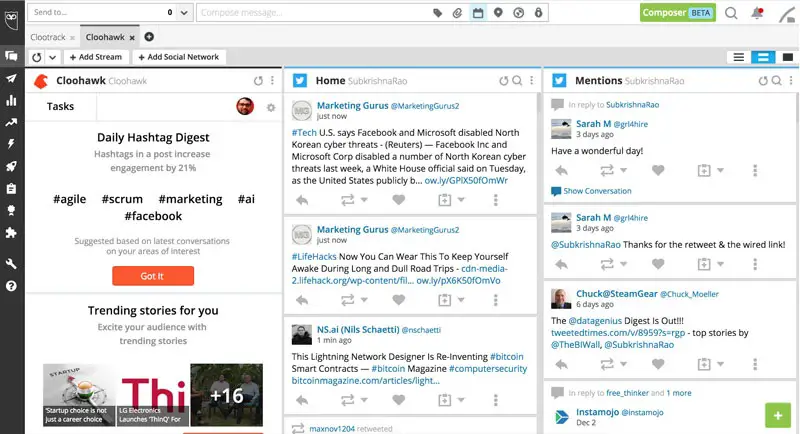Open Assignments clipboard icon in sidebar
Viewport: 800px width, 434px height.
11,189
